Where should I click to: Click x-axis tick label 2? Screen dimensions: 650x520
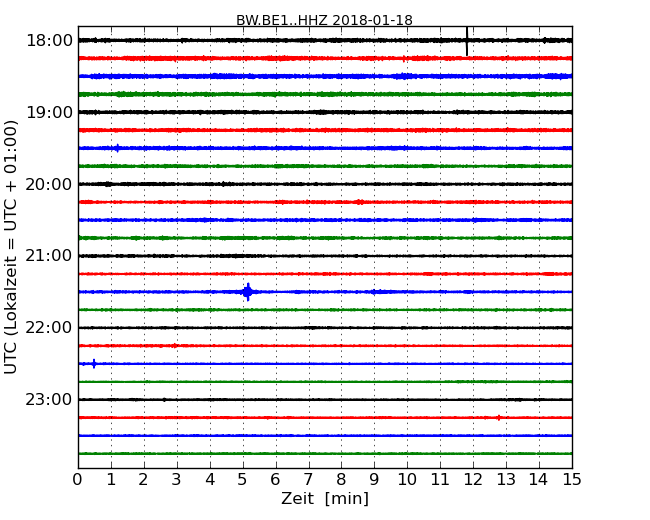point(144,479)
